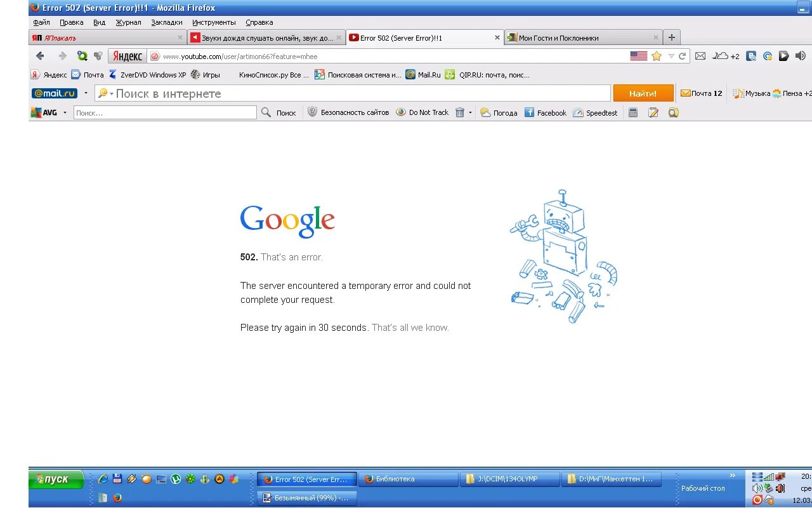Launch Internet Explorer from quick launch
The width and height of the screenshot is (812, 508).
[x=102, y=479]
